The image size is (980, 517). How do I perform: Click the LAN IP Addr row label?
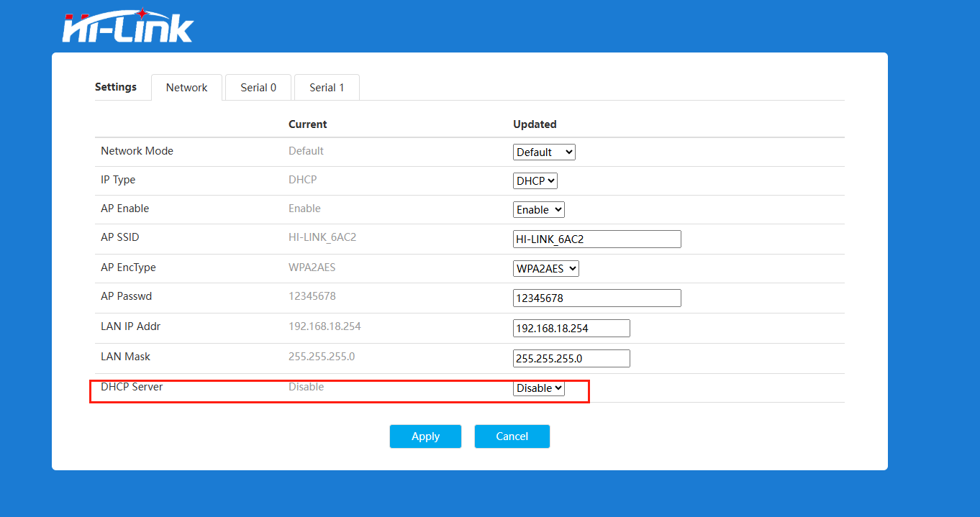point(130,326)
